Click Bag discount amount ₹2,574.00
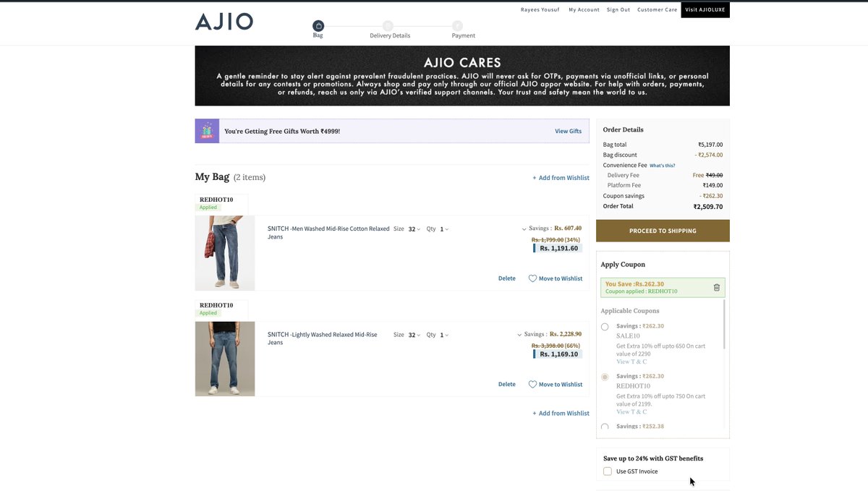The image size is (868, 491). pyautogui.click(x=709, y=155)
